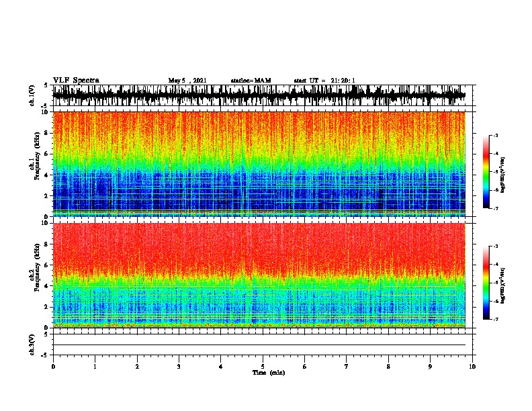Click the log(PSD) label beside ch.1 color bar
The height and width of the screenshot is (411, 532).
coord(503,175)
